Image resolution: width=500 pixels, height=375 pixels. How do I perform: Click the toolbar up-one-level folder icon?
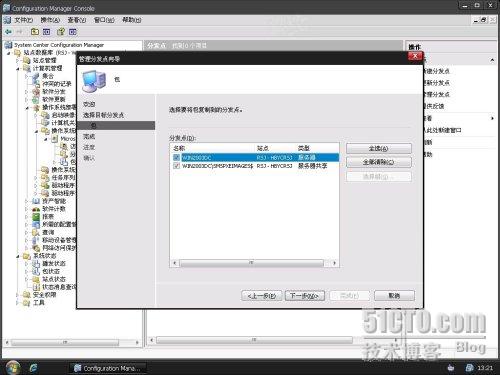35,32
